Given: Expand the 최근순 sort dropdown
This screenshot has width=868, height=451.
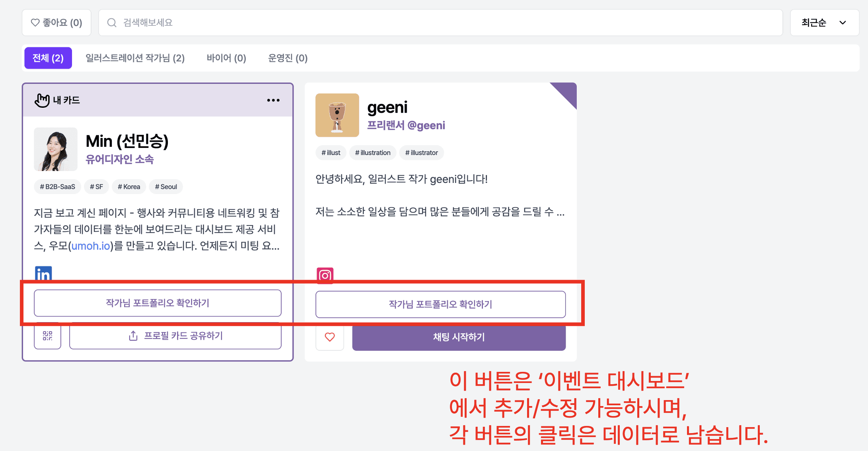Looking at the screenshot, I should click(825, 23).
